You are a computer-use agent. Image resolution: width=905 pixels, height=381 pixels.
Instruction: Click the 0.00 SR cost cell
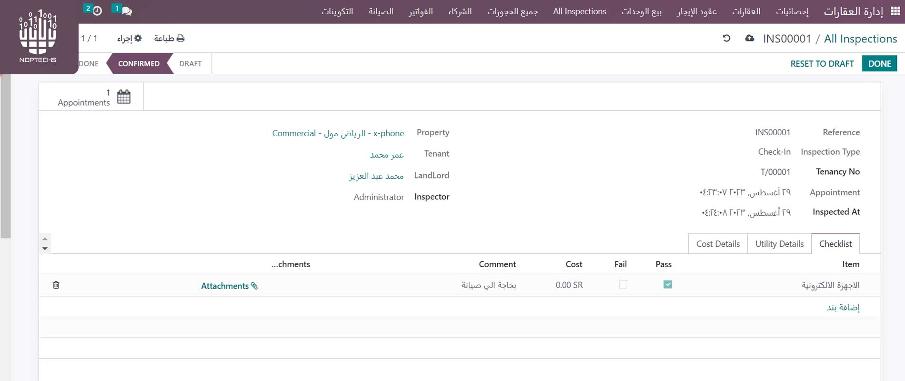pos(569,285)
